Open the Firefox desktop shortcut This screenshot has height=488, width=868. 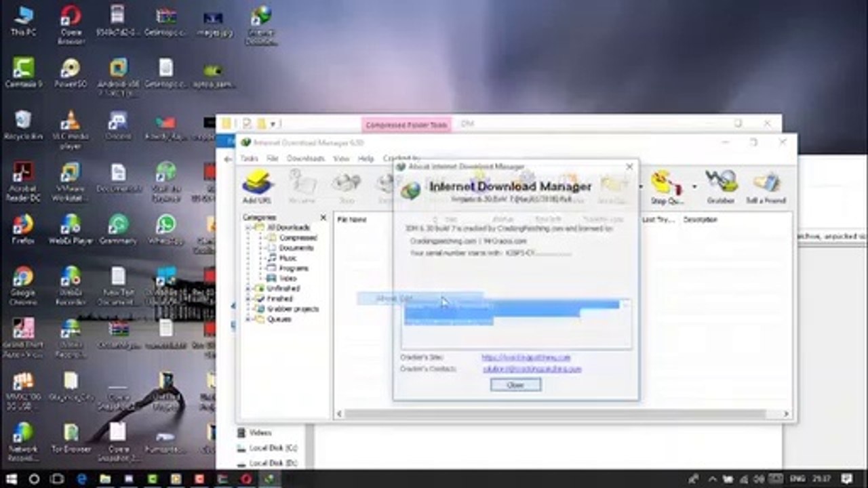point(23,229)
